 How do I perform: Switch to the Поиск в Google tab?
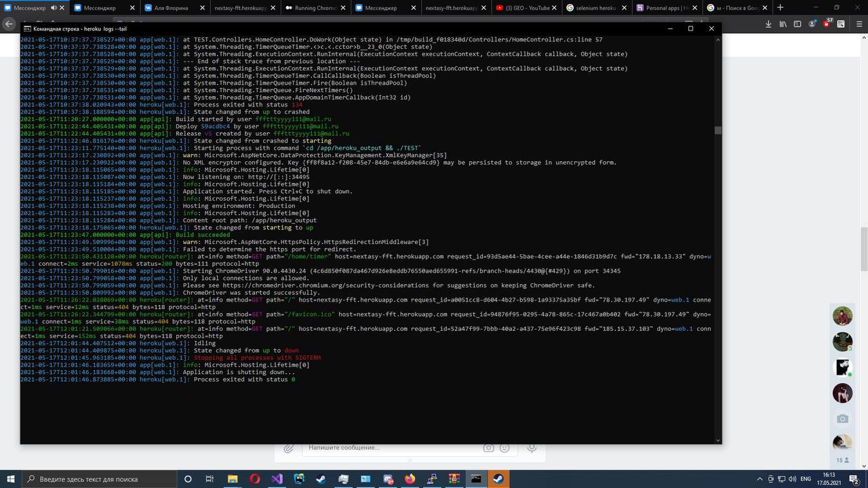(x=736, y=7)
